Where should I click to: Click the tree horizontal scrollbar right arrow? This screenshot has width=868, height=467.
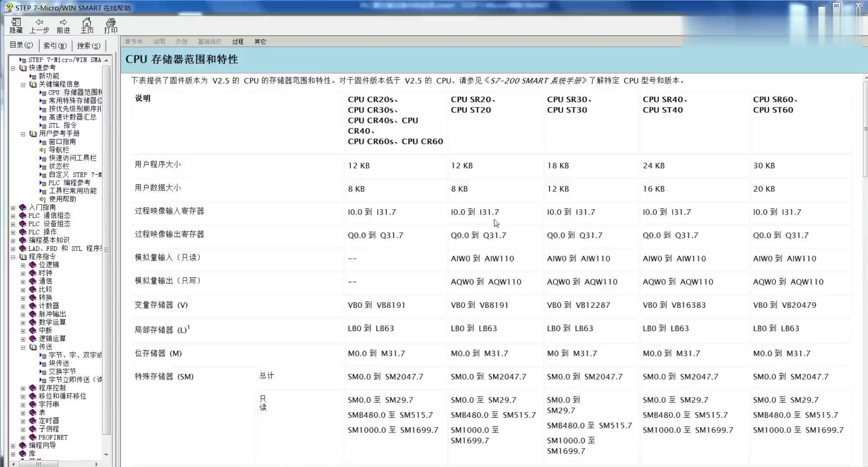(96, 464)
